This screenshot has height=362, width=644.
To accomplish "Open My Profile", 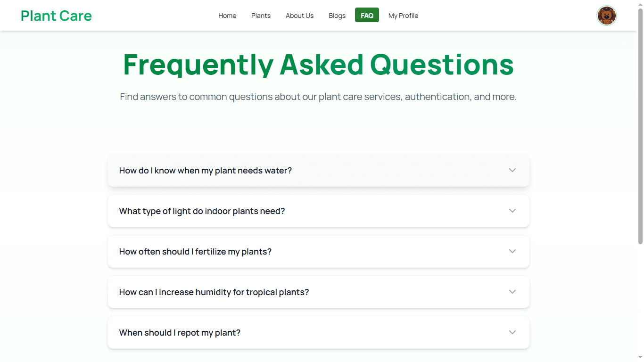I will pyautogui.click(x=403, y=16).
